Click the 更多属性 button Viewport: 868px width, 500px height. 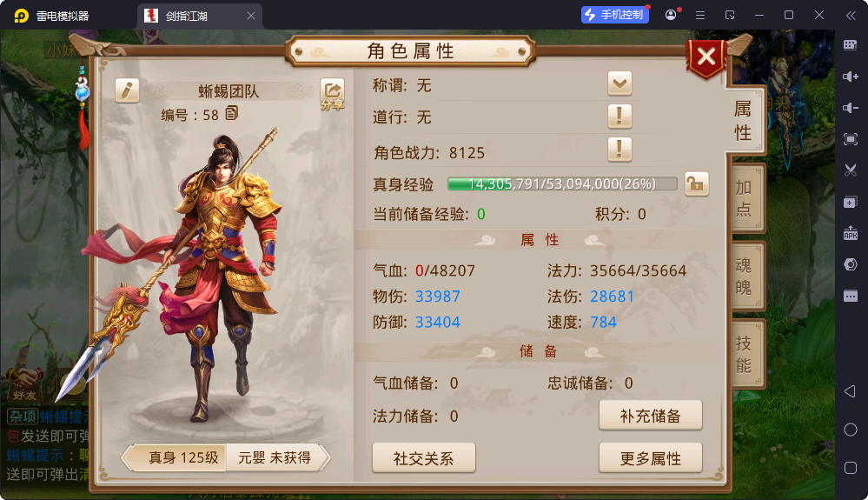651,458
